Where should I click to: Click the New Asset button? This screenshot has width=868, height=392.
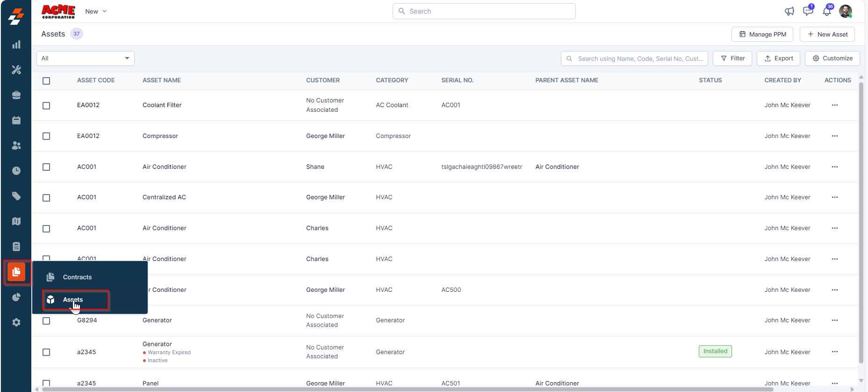827,34
